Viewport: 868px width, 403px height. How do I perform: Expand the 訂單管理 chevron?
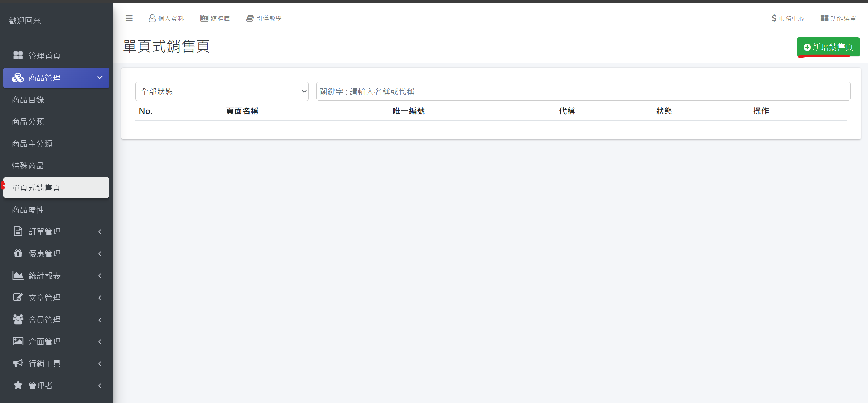point(100,232)
